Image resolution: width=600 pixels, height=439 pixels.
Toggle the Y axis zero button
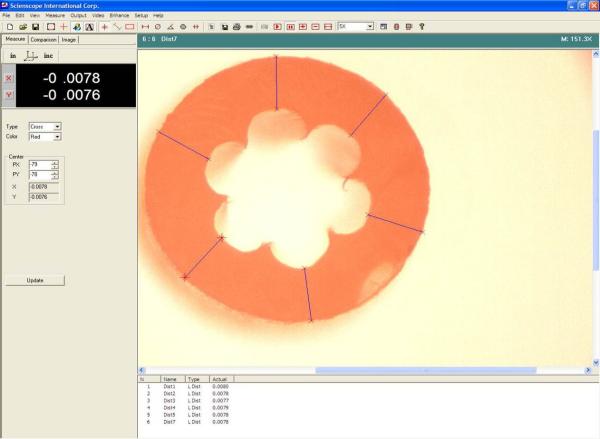pyautogui.click(x=9, y=96)
